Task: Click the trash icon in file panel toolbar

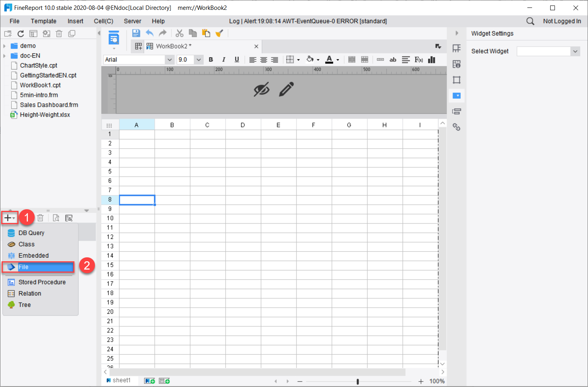Action: [59, 33]
